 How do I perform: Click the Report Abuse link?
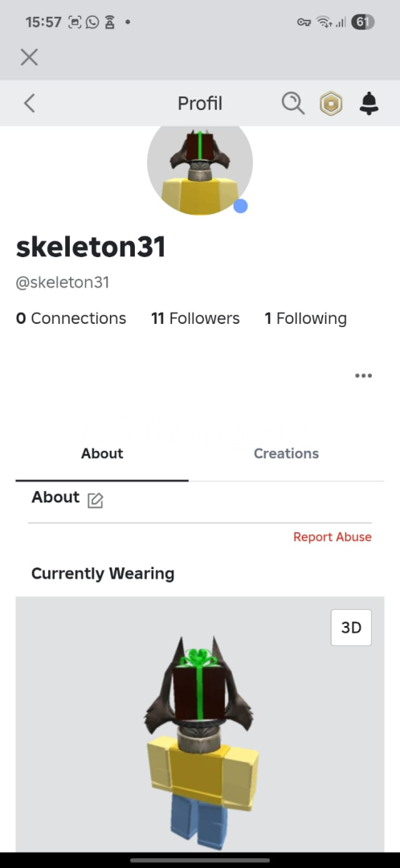tap(333, 537)
